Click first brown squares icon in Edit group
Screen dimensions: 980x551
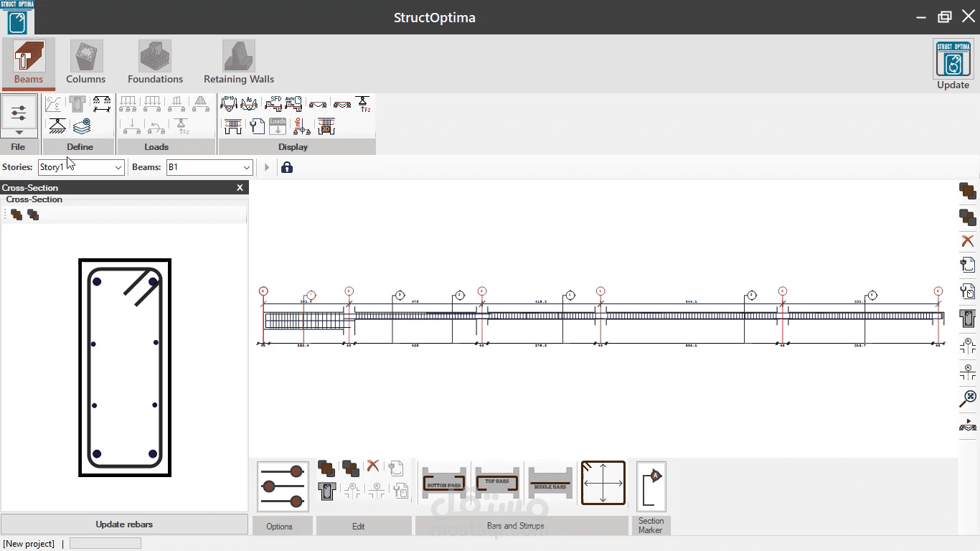[326, 469]
